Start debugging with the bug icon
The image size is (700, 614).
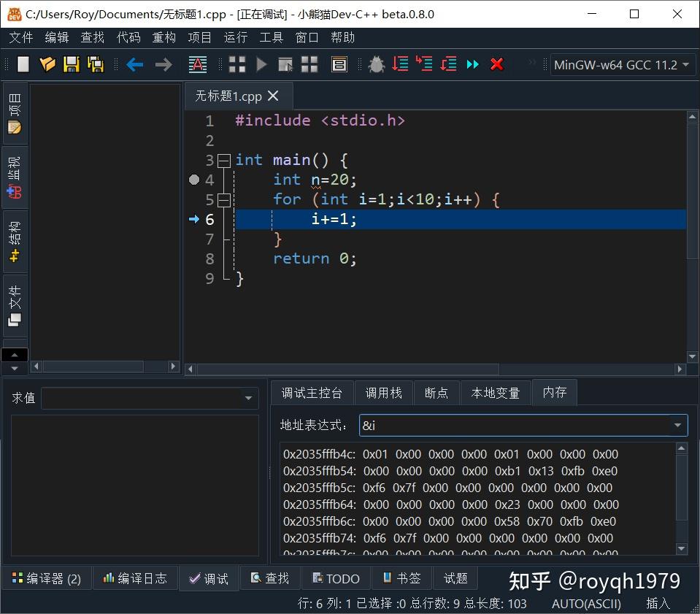(x=375, y=64)
